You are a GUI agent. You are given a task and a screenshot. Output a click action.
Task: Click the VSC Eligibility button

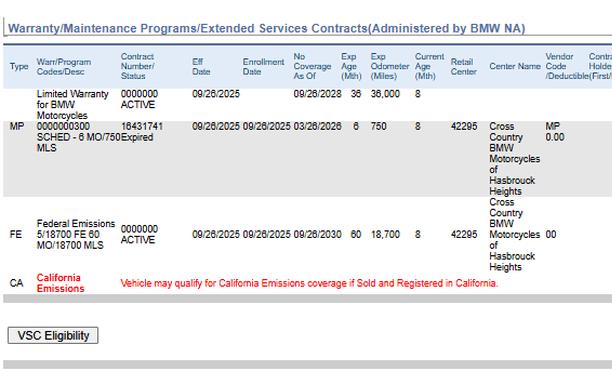click(x=53, y=335)
